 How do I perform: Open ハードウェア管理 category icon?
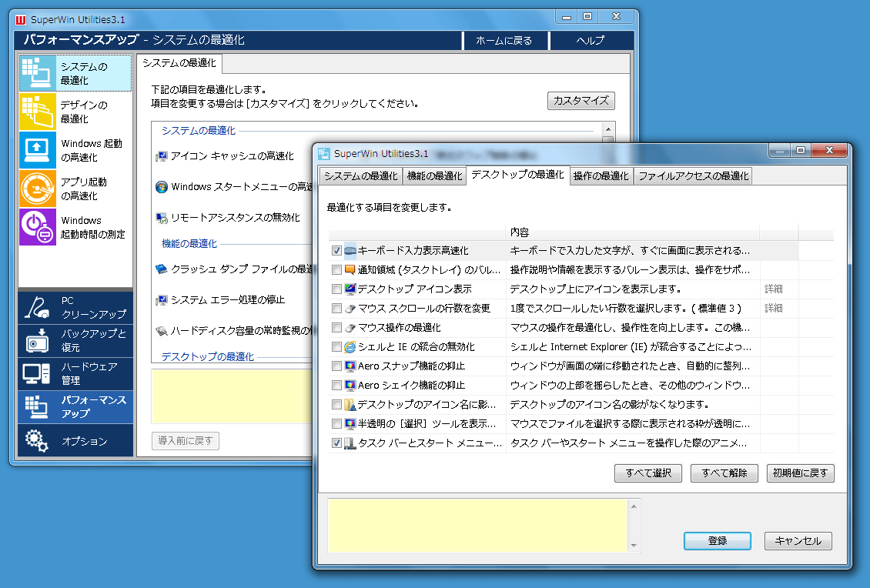coord(37,373)
